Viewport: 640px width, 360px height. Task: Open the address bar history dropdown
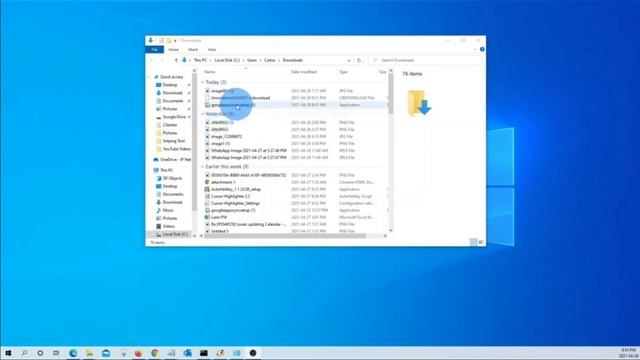(349, 60)
